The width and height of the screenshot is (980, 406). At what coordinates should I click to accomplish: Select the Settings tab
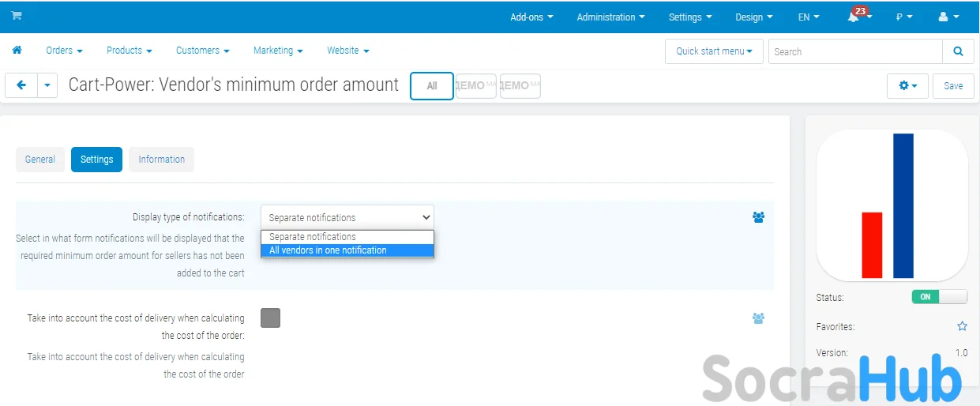[x=97, y=159]
